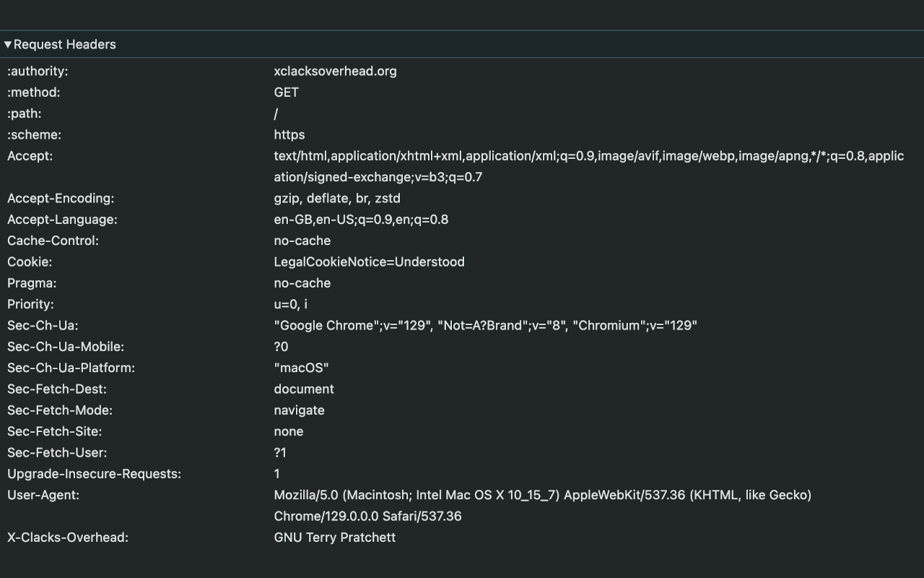Select the :method: header name
Viewport: 924px width, 578px height.
tap(34, 92)
